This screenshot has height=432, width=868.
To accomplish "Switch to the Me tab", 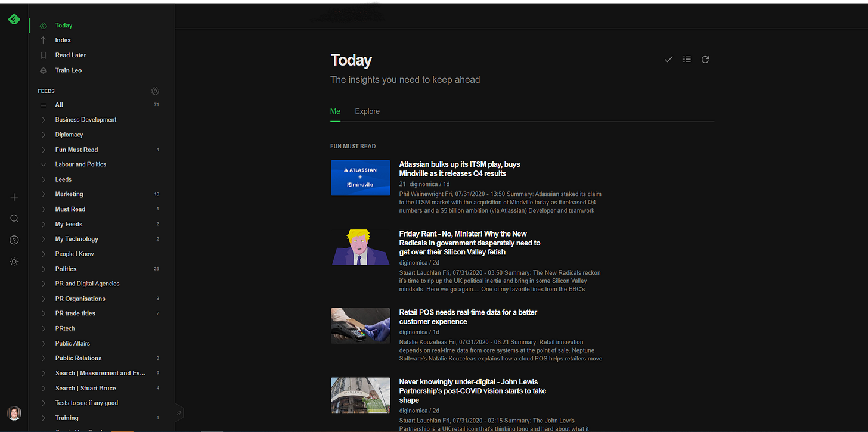I will pyautogui.click(x=335, y=111).
